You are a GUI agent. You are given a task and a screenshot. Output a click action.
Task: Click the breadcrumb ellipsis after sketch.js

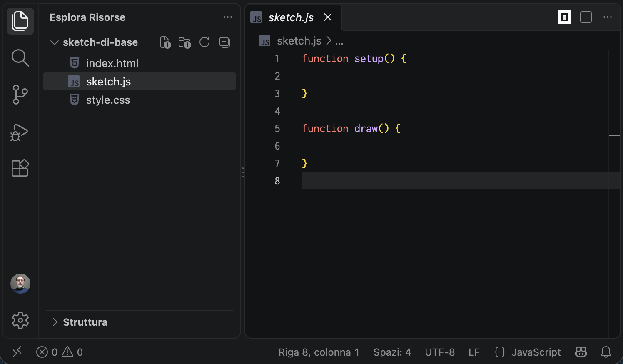pos(339,41)
